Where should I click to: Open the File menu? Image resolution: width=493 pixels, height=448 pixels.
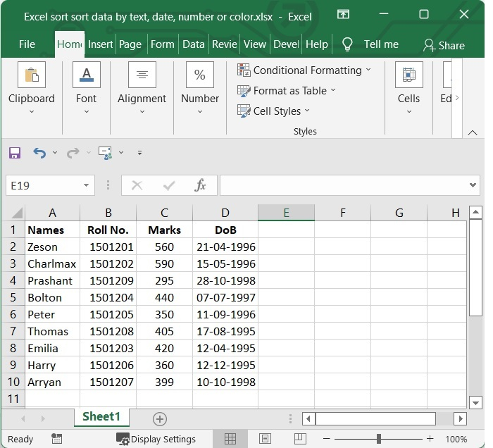[27, 44]
